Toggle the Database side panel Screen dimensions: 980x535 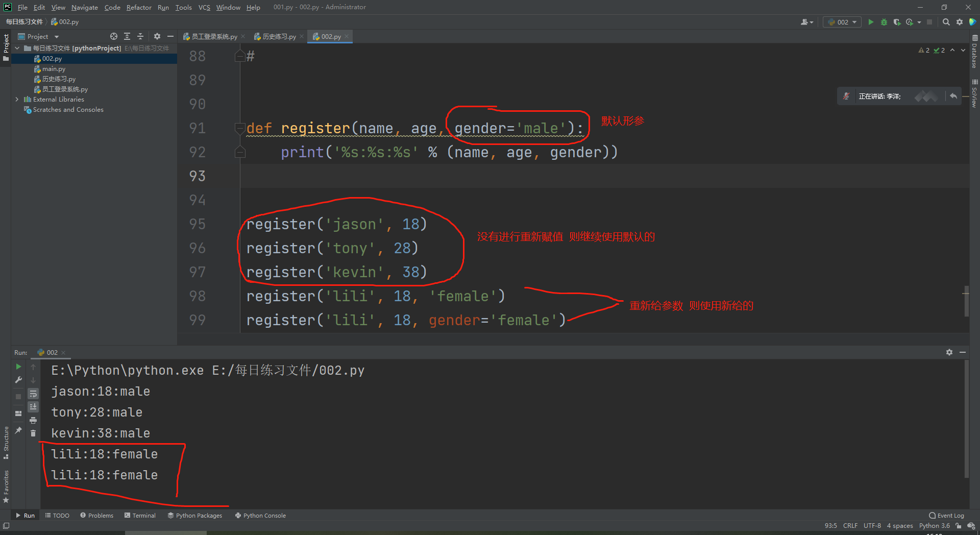(x=974, y=52)
